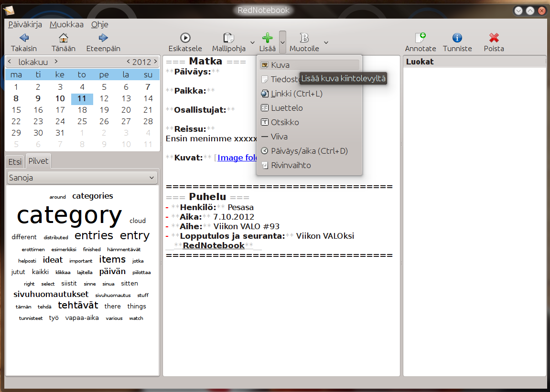
Task: Open the Ohje menu
Action: (99, 24)
